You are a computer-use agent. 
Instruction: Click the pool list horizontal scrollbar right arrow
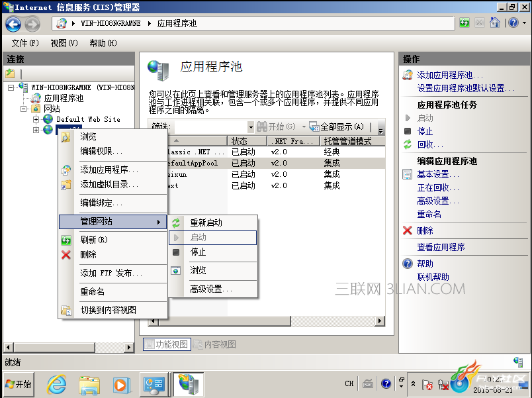(380, 321)
